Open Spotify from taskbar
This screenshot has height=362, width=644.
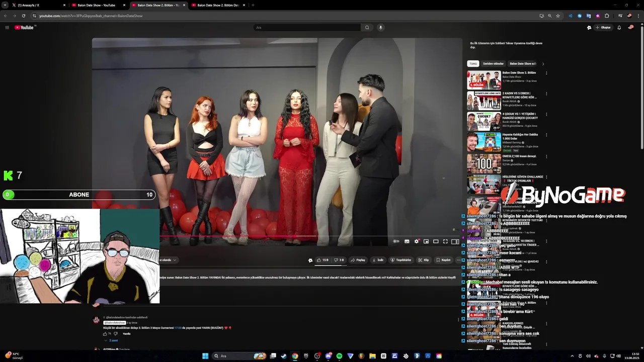pos(339,356)
